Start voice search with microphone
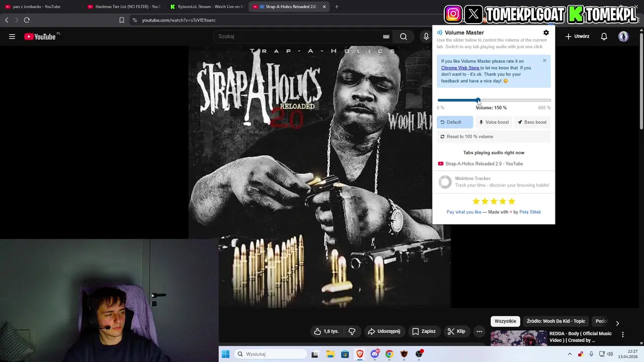Image resolution: width=644 pixels, height=362 pixels. pyautogui.click(x=426, y=36)
